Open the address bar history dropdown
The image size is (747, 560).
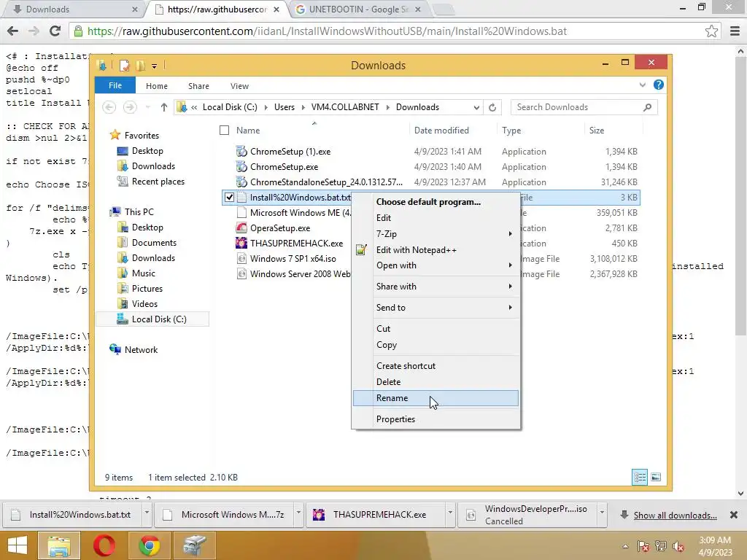(x=476, y=108)
